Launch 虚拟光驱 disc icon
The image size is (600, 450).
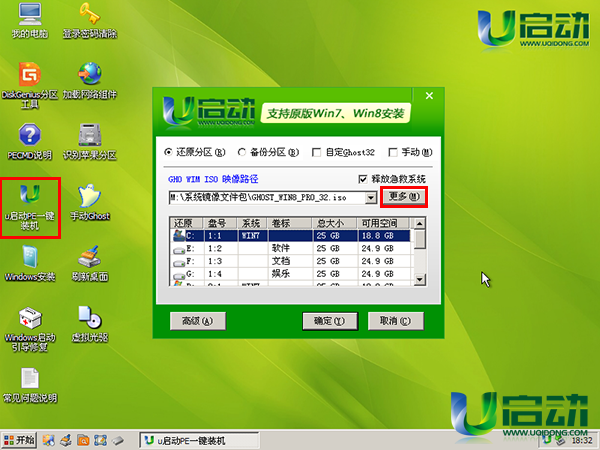[x=90, y=324]
